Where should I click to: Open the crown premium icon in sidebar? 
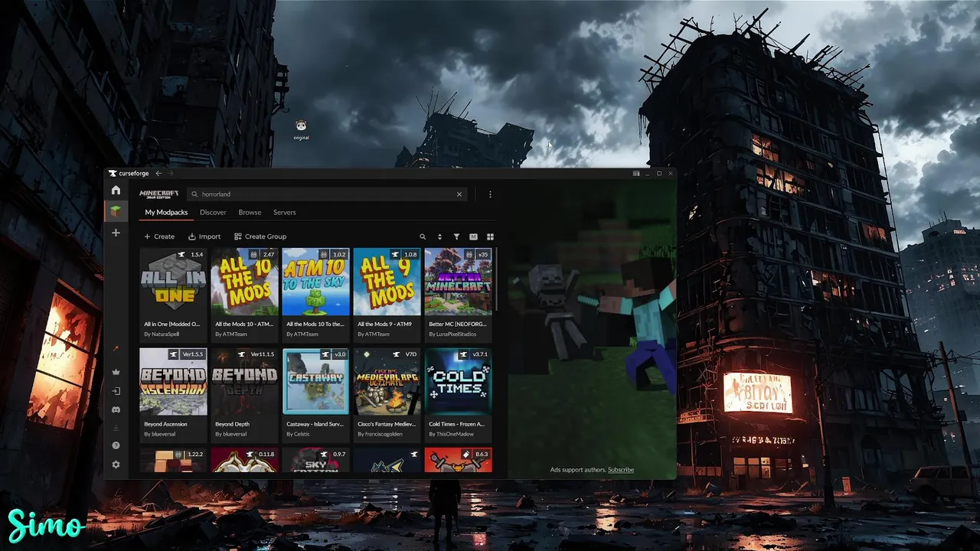pos(116,372)
